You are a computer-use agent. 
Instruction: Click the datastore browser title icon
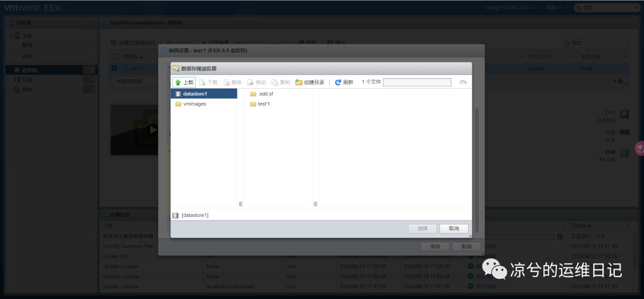click(176, 68)
